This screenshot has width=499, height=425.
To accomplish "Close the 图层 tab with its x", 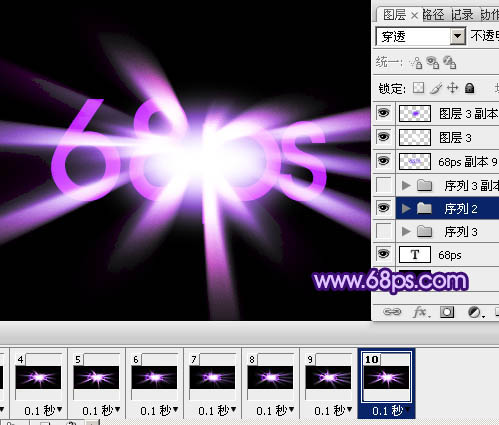I will [414, 15].
